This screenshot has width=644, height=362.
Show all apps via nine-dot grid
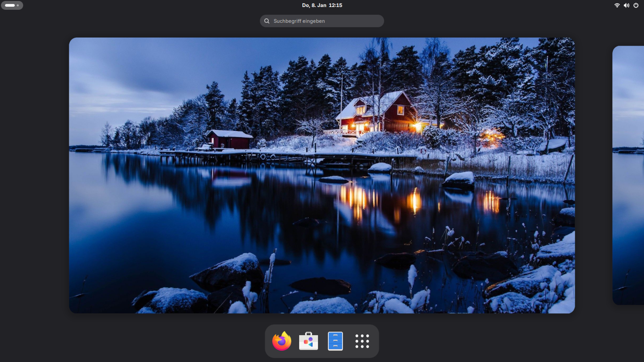pyautogui.click(x=362, y=341)
